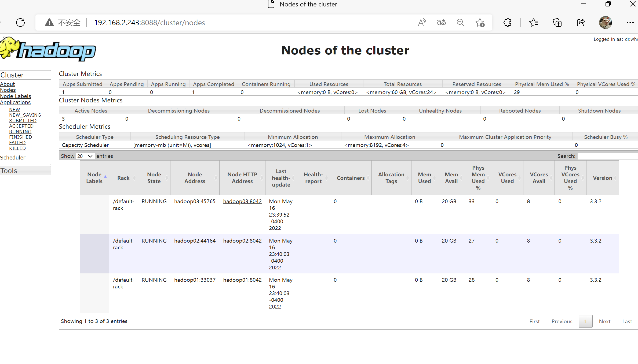Open the Scheduler page from sidebar

coord(13,157)
